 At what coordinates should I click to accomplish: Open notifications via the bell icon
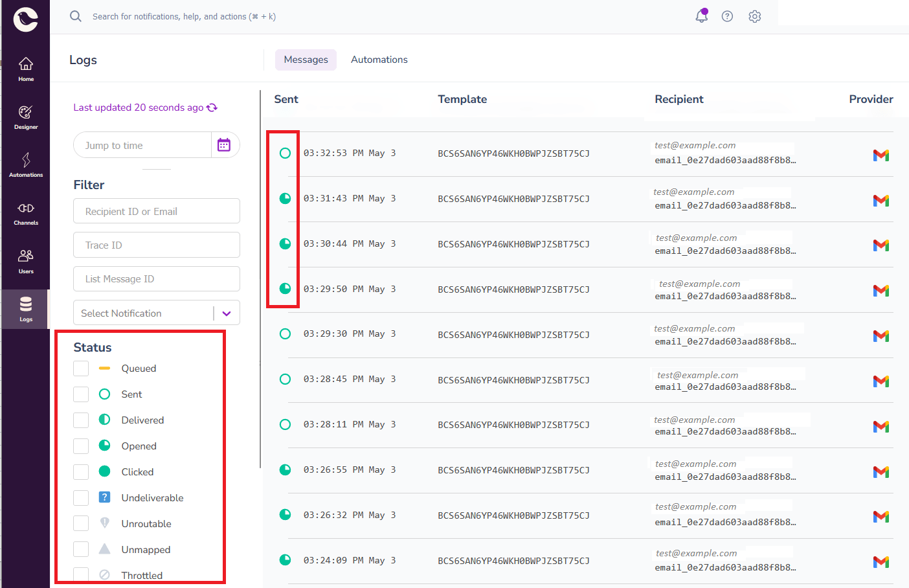click(x=701, y=16)
